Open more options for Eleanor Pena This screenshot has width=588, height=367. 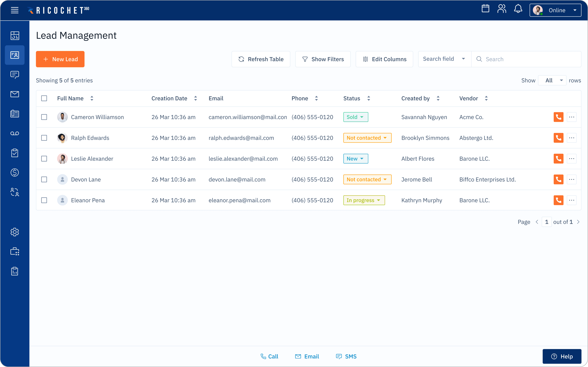coord(571,200)
